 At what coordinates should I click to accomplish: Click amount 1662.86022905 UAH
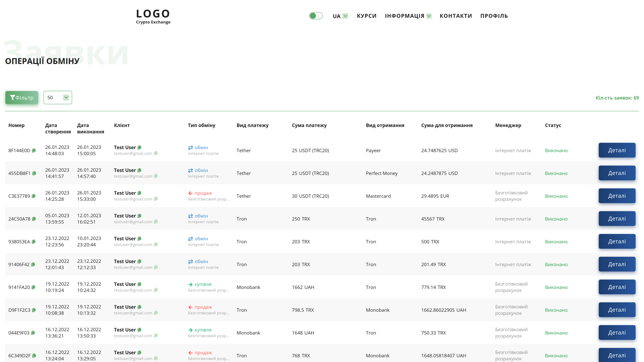coord(444,310)
